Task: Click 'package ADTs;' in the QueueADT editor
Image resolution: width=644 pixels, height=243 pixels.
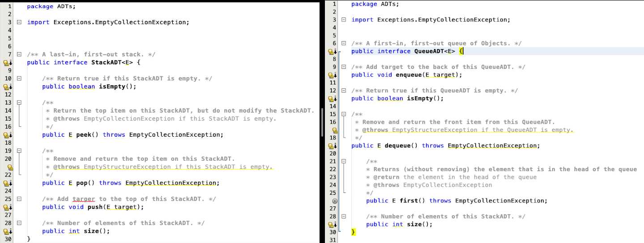Action: tap(374, 4)
